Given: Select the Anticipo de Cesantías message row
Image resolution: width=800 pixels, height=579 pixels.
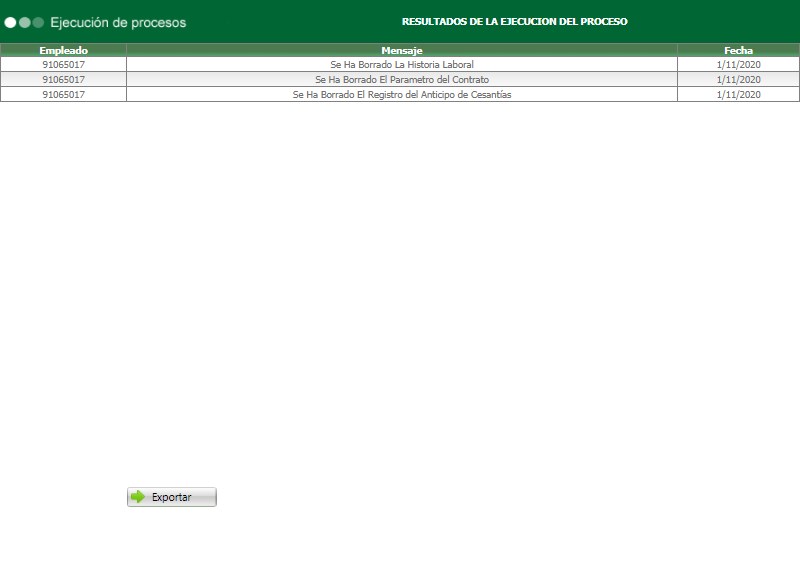Looking at the screenshot, I should [x=402, y=95].
